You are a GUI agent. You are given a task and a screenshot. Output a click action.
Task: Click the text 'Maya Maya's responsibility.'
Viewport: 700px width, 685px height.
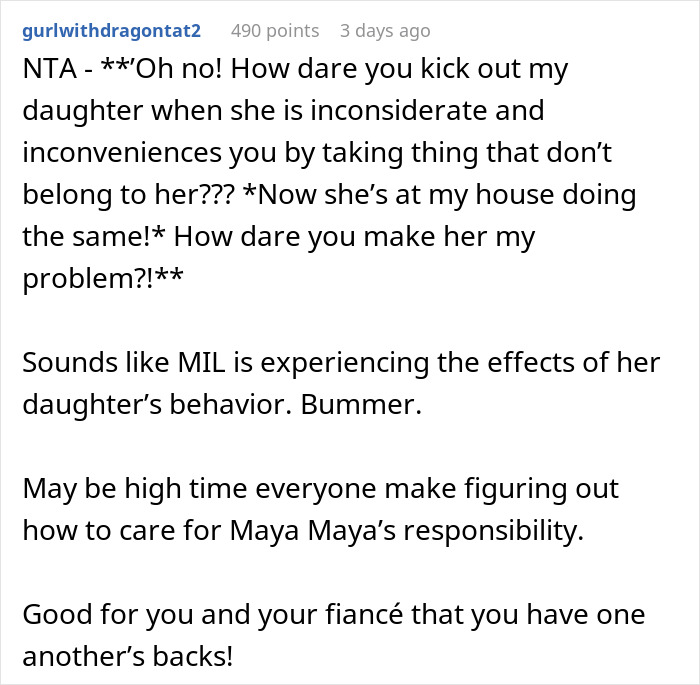[x=407, y=530]
